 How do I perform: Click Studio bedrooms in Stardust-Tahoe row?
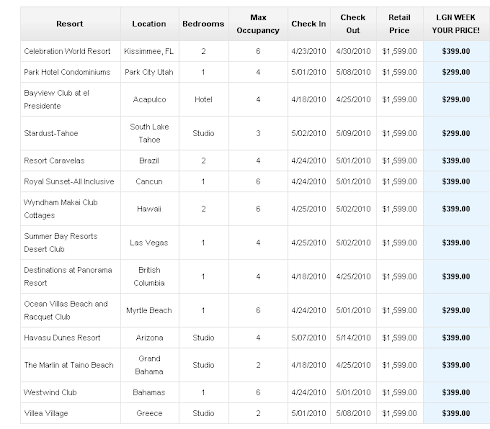tap(203, 133)
